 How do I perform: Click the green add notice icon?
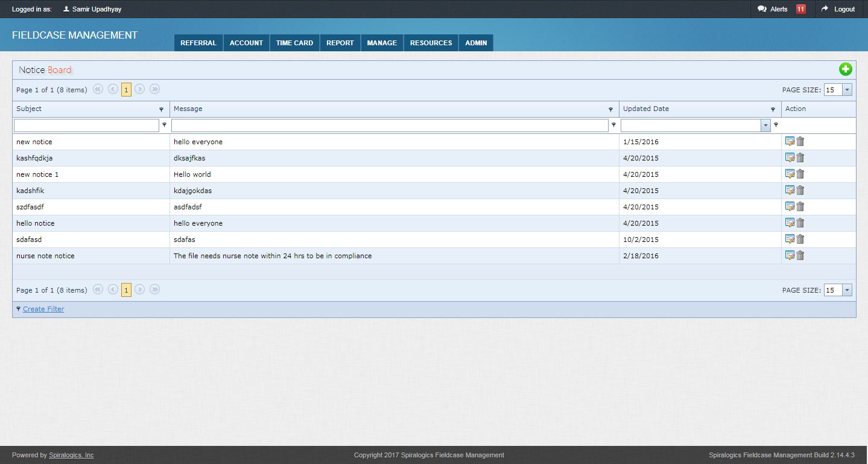pos(846,69)
